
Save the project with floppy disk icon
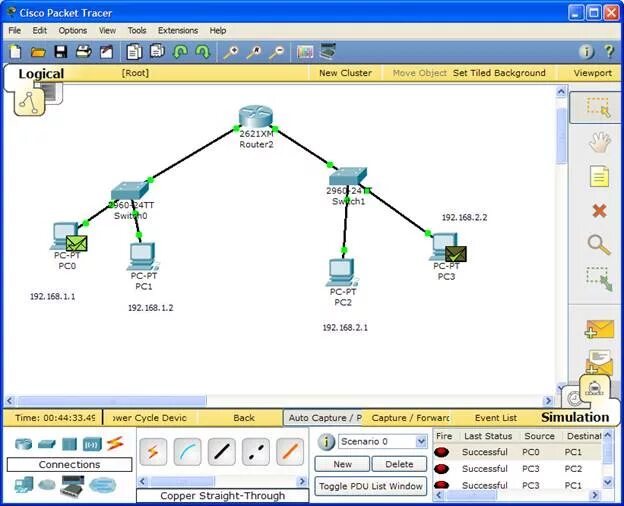pos(61,52)
